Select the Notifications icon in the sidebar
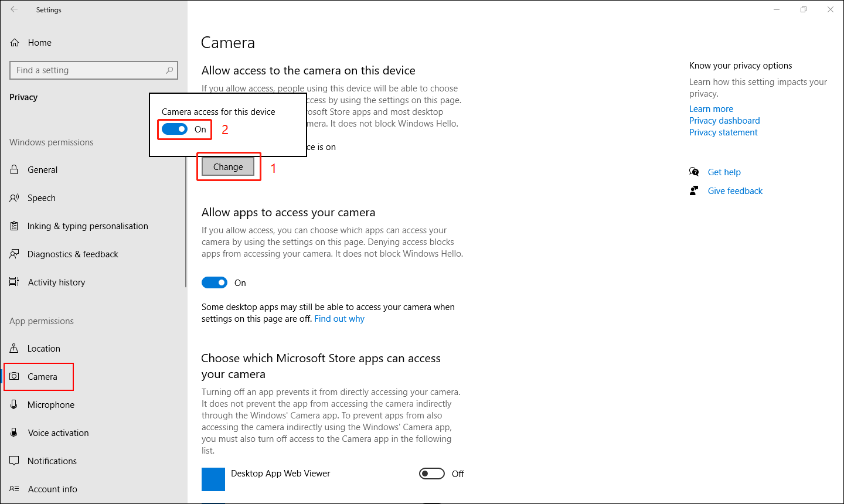844x504 pixels. click(15, 461)
